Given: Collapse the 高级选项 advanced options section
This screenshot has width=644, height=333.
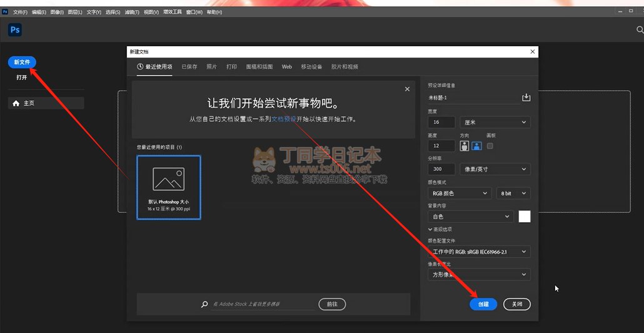Looking at the screenshot, I should point(440,229).
